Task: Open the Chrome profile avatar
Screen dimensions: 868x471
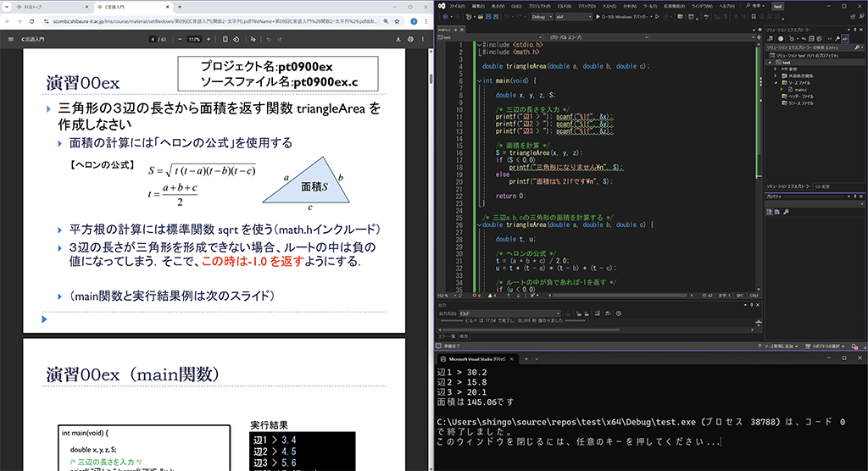Action: (x=414, y=21)
